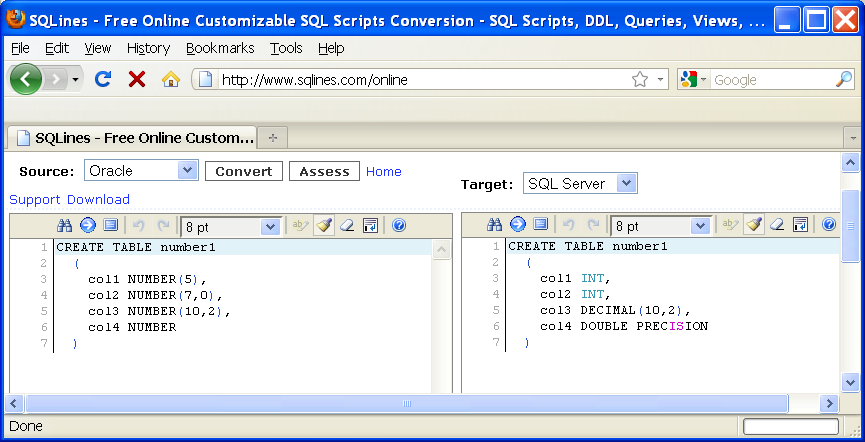Click the eraser icon in target editor toolbar
The height and width of the screenshot is (442, 865).
tap(777, 225)
